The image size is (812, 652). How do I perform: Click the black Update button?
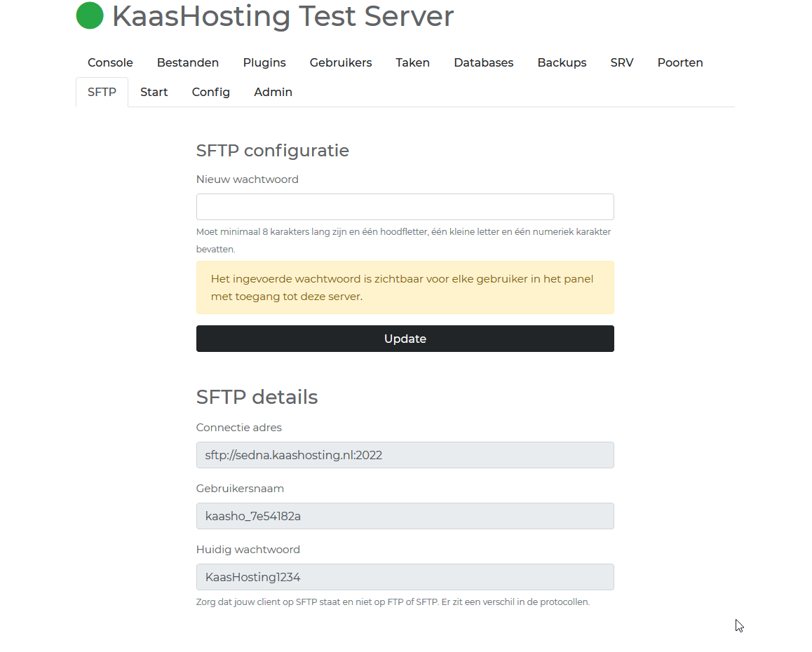405,339
